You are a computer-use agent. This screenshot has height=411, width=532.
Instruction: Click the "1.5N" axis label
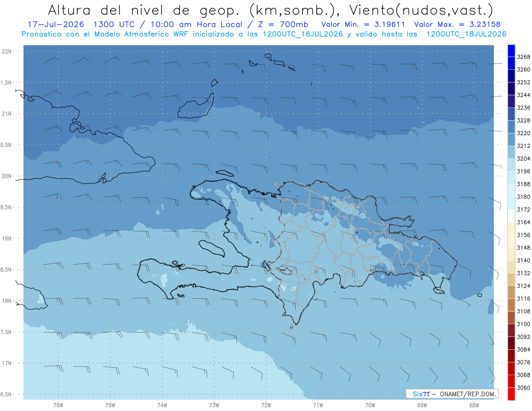pos(6,82)
